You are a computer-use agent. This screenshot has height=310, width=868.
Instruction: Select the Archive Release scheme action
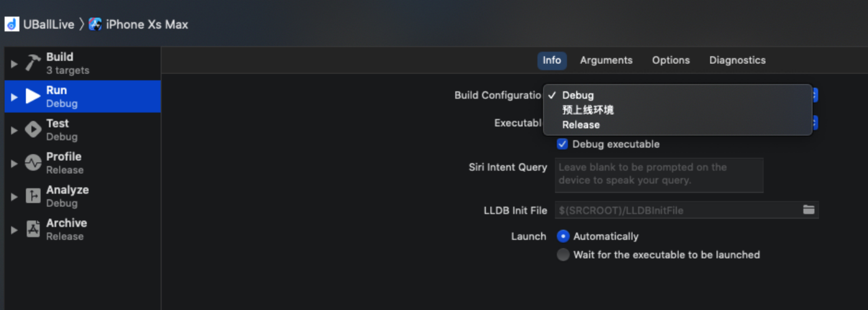point(82,229)
